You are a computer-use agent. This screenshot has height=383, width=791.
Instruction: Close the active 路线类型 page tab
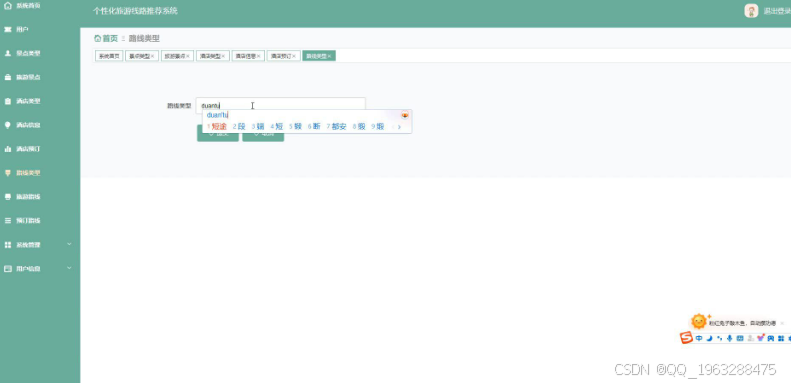pyautogui.click(x=329, y=56)
